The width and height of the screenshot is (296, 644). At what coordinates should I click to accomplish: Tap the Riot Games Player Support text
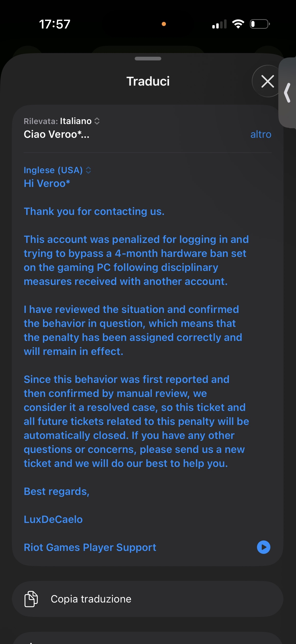pos(90,547)
